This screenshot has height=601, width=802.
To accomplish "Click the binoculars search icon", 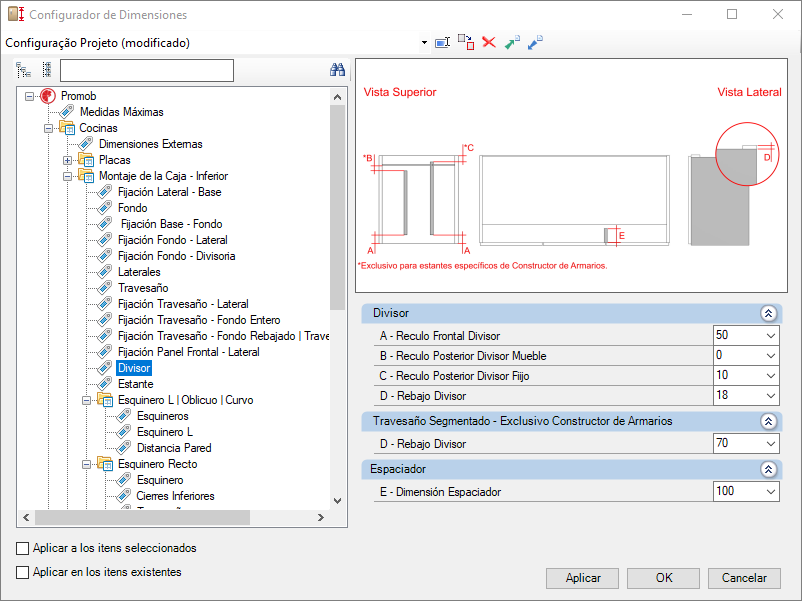I will [338, 70].
